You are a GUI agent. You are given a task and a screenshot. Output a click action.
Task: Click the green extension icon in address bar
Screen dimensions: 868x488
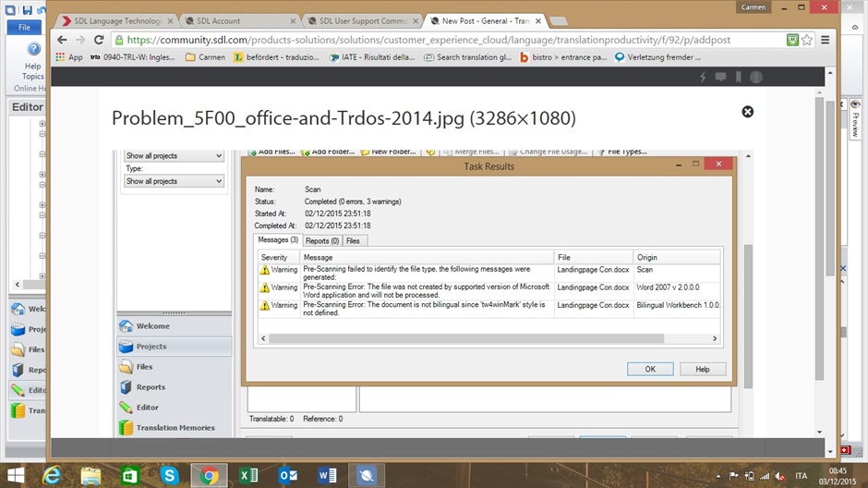(x=792, y=40)
